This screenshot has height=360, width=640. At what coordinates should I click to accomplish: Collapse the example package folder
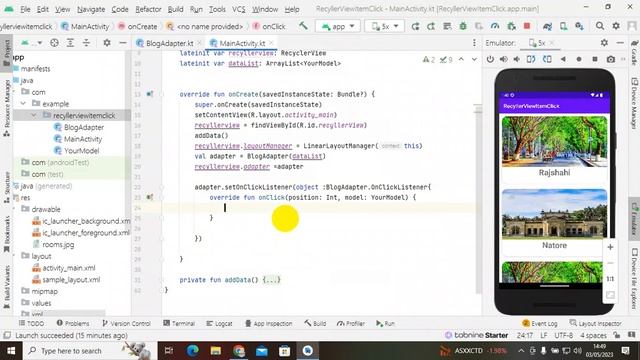[x=23, y=104]
